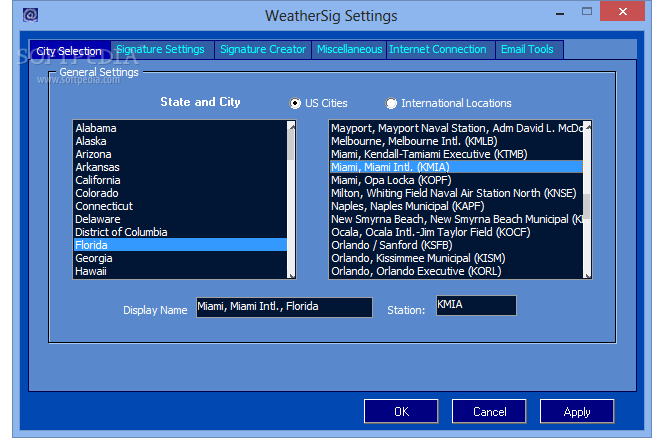Click the Apply button
The width and height of the screenshot is (652, 438).
[x=577, y=411]
